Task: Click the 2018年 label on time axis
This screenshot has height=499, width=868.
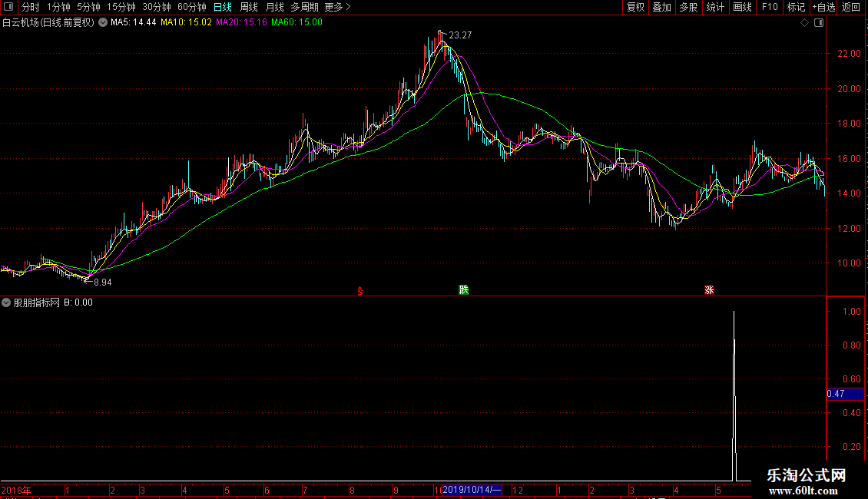Action: [x=16, y=490]
